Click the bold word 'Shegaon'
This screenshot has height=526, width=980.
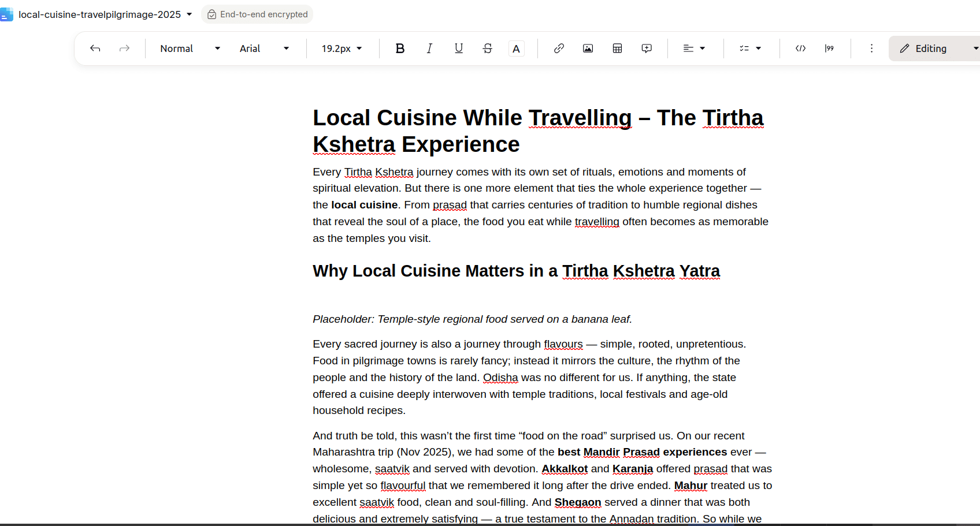(578, 502)
